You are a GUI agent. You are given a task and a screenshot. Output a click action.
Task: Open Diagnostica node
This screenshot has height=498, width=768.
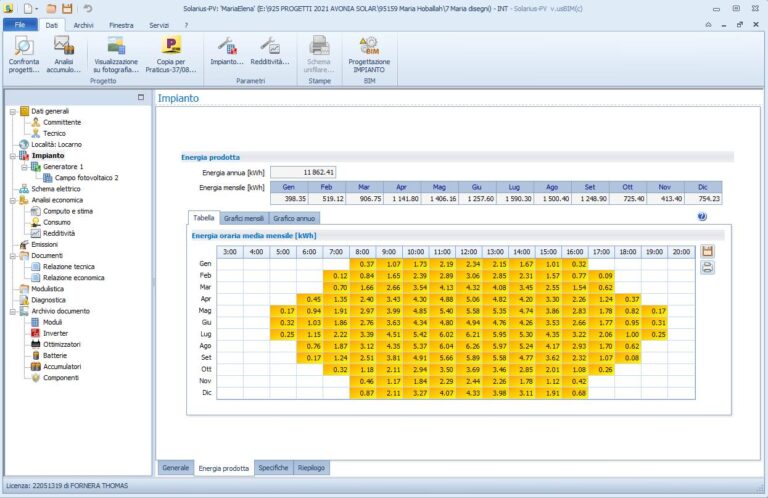(48, 300)
